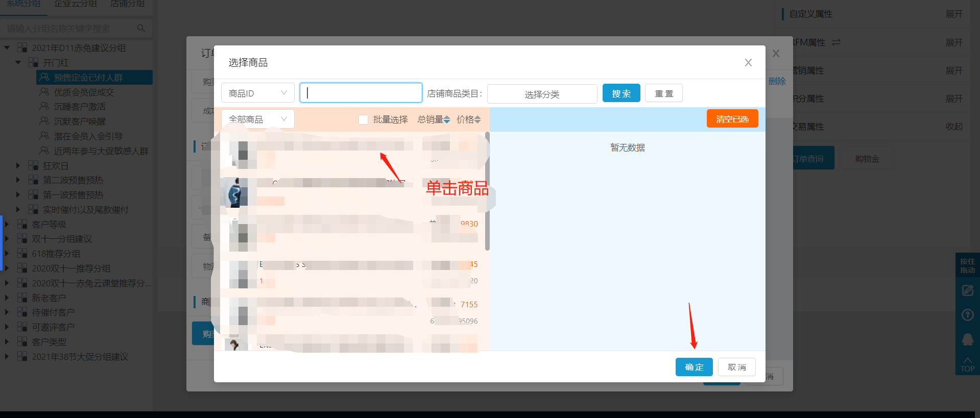Expand the 第二波预售预热 tree node
The height and width of the screenshot is (418, 980).
[18, 180]
